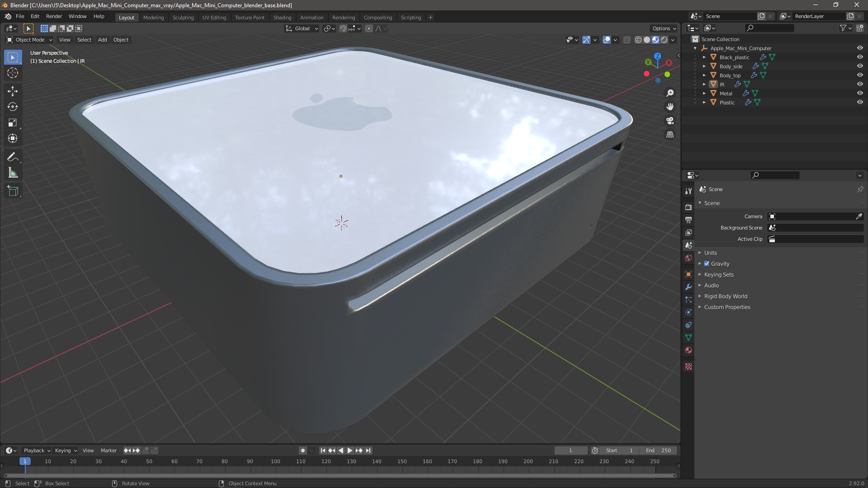Viewport: 868px width, 488px height.
Task: Hide the Body_side object in viewport
Action: (x=860, y=66)
